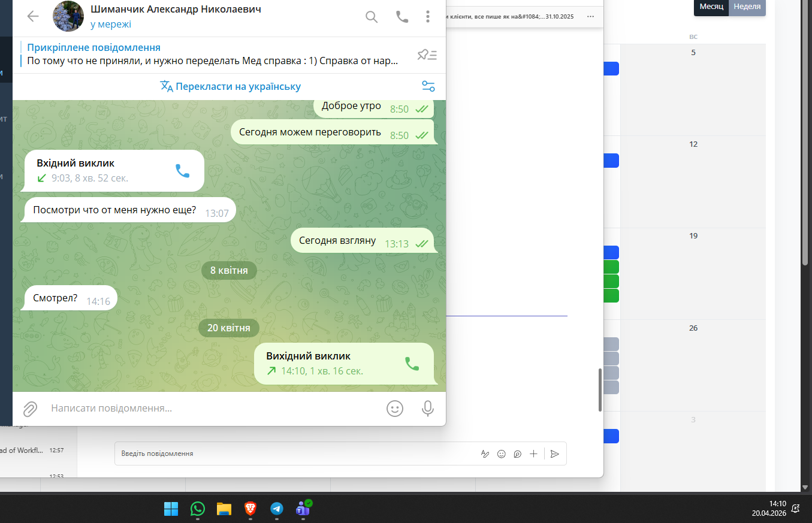Viewport: 812px width, 523px height.
Task: Start a voice call from chat header
Action: [x=402, y=17]
